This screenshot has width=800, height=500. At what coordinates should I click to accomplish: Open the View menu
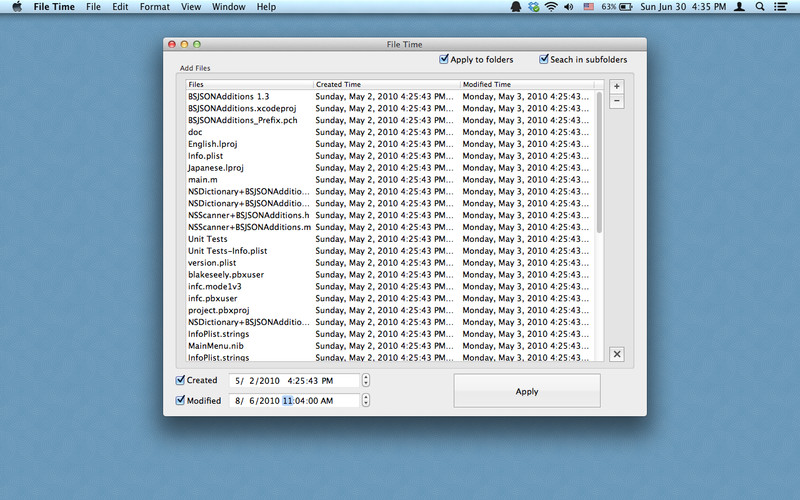191,7
